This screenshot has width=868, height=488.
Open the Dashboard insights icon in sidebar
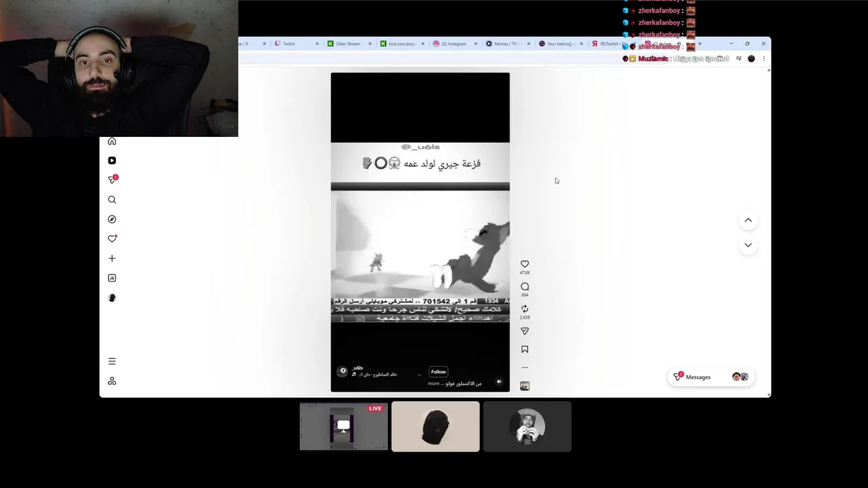pos(112,278)
